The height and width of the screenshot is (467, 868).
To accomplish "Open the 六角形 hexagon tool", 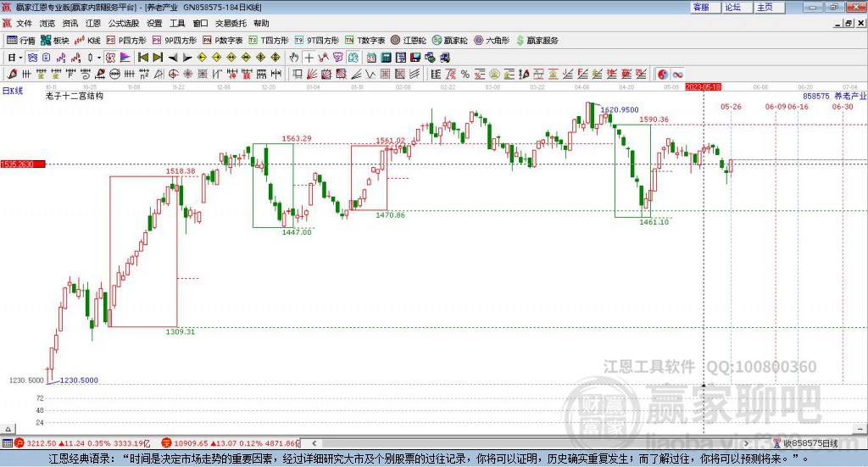I will (491, 40).
